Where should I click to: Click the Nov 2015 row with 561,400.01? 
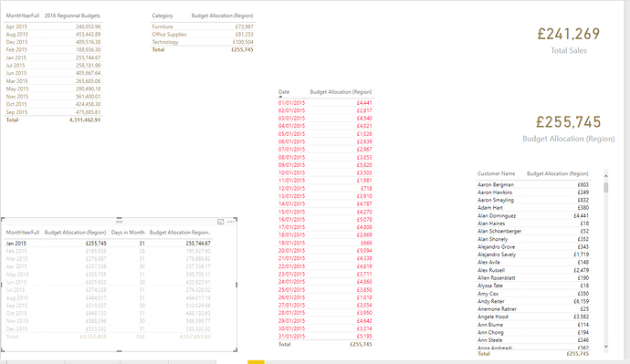53,97
